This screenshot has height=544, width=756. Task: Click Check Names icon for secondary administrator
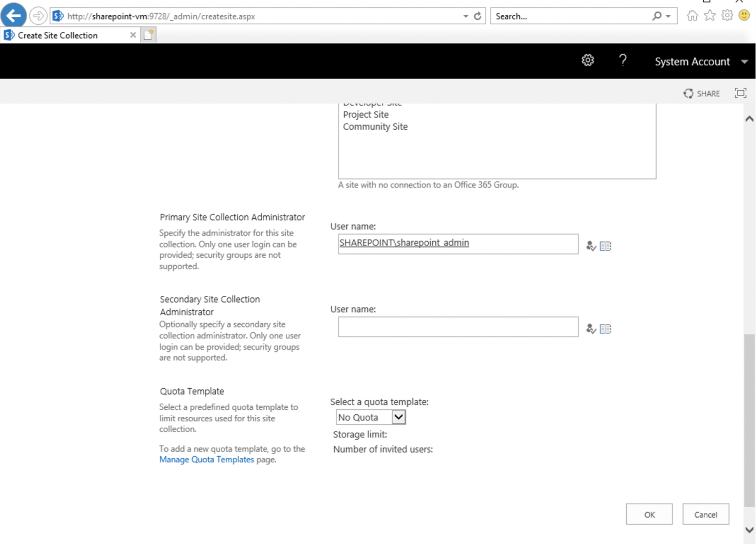pos(591,329)
